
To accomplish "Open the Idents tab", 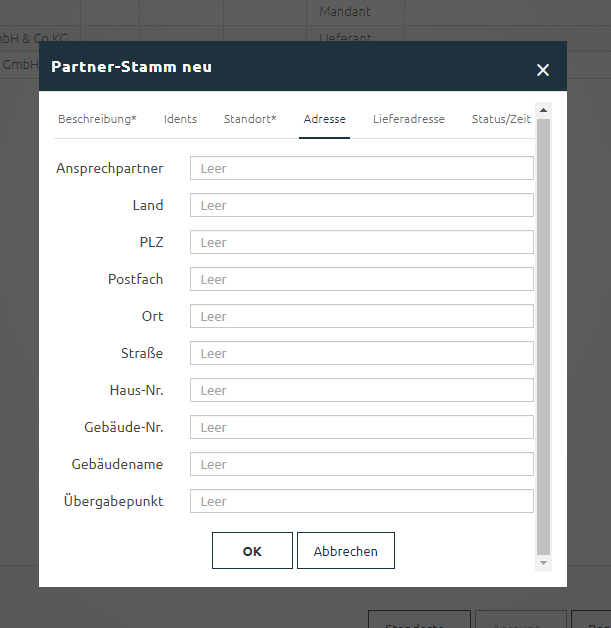I will click(x=180, y=119).
